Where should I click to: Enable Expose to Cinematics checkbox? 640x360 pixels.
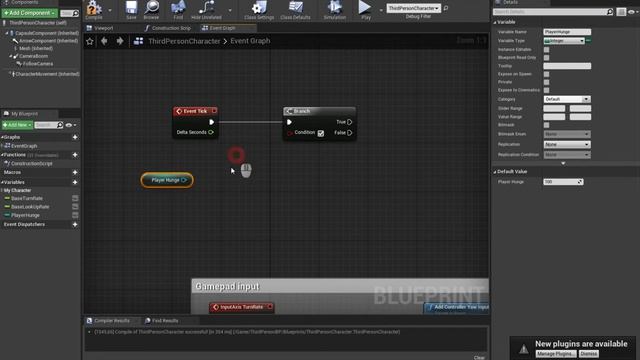pyautogui.click(x=546, y=90)
